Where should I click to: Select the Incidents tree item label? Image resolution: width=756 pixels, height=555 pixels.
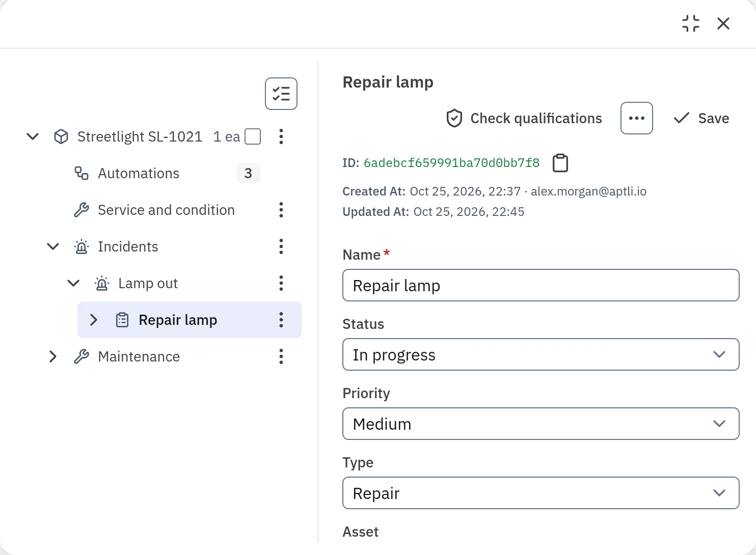tap(128, 246)
